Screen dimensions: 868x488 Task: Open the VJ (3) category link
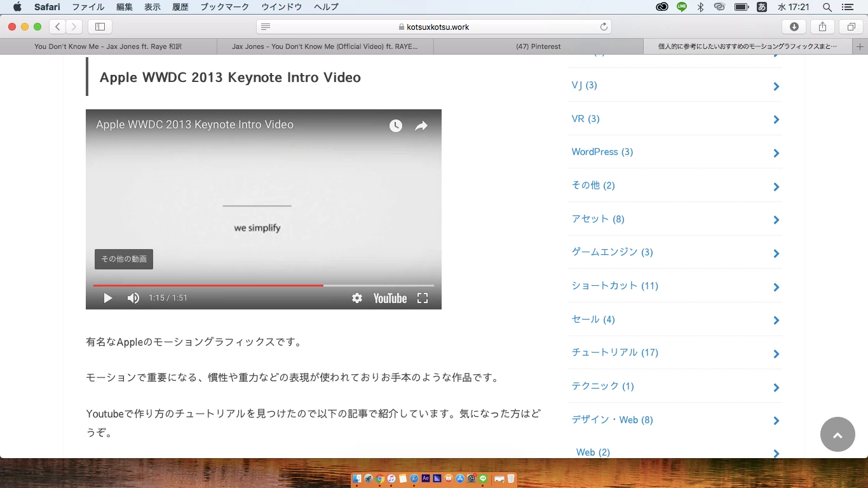tap(585, 85)
